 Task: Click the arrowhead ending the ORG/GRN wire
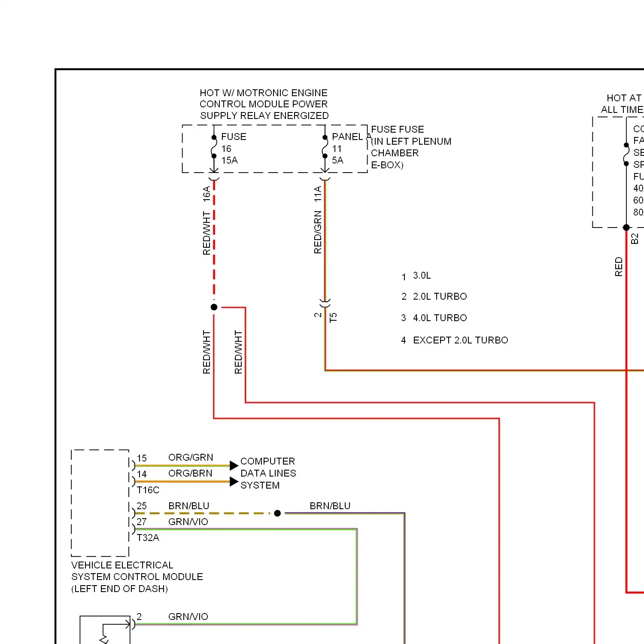[x=234, y=465]
